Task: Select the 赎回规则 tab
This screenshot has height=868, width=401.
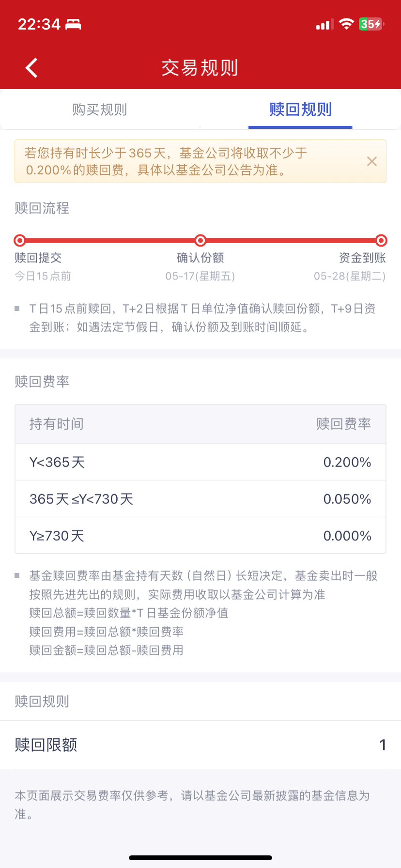Action: 300,110
